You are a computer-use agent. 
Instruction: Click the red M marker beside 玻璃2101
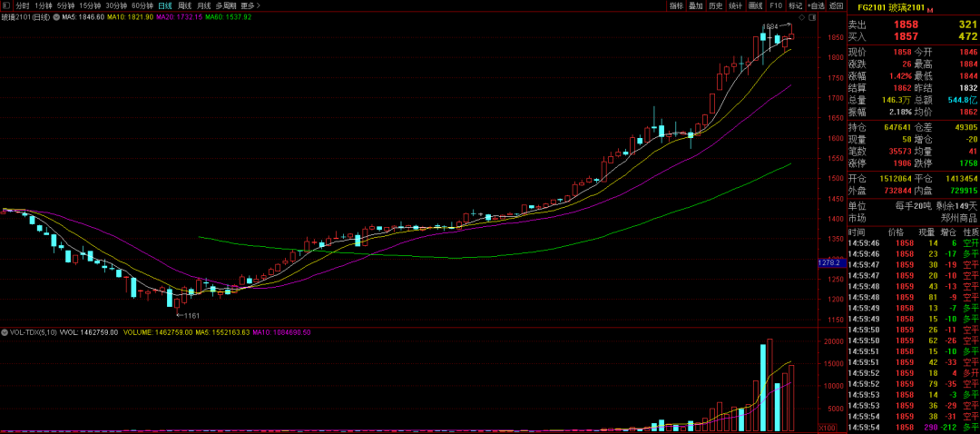coord(930,11)
